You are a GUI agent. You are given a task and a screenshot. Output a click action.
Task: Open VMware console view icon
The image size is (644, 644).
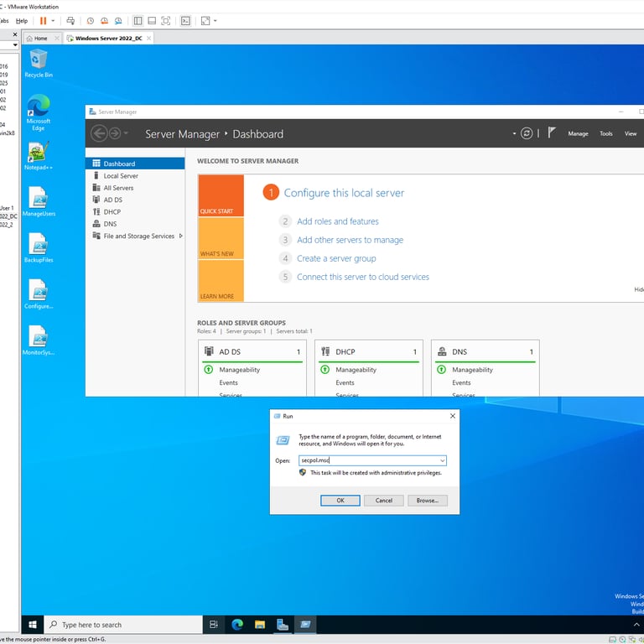[x=185, y=20]
